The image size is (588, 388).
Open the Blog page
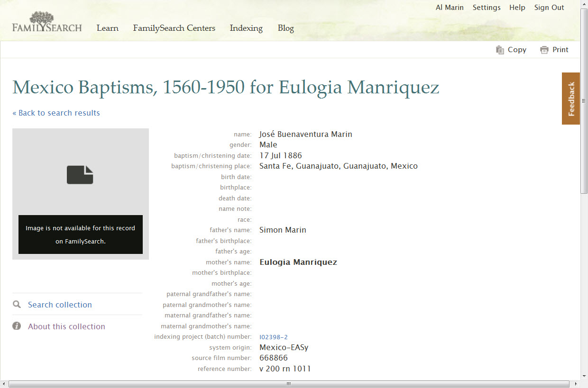(286, 28)
